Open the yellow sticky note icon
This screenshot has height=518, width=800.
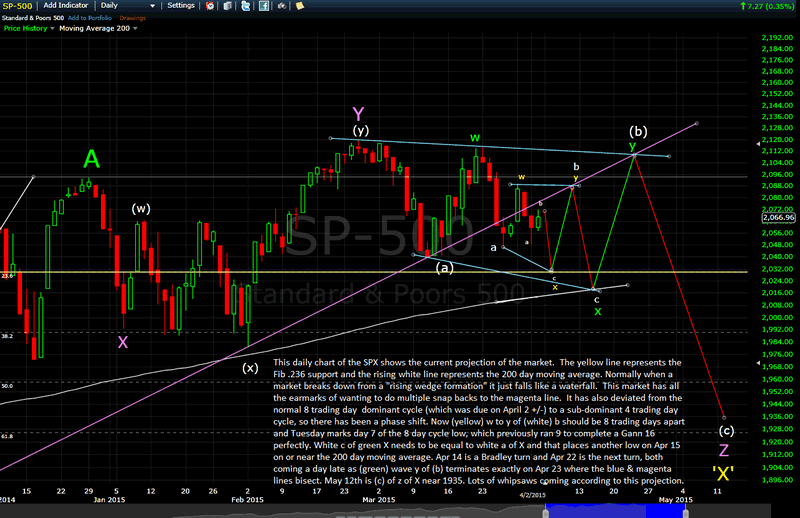coord(299,6)
